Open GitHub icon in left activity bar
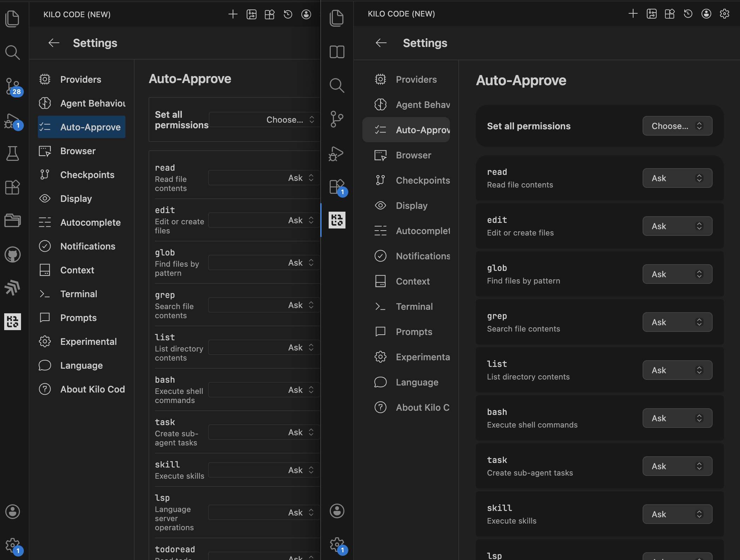740x560 pixels. (x=13, y=254)
